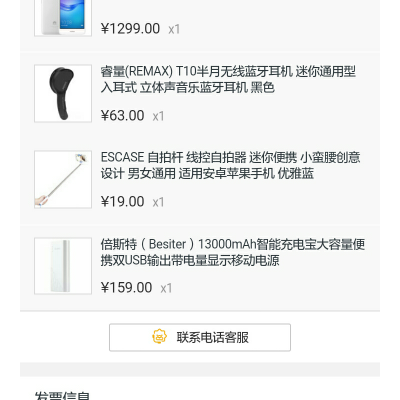
Task: Tap the 入耳式 立体声音乐蓝牙耳机 黑色 description line
Action: tap(188, 87)
